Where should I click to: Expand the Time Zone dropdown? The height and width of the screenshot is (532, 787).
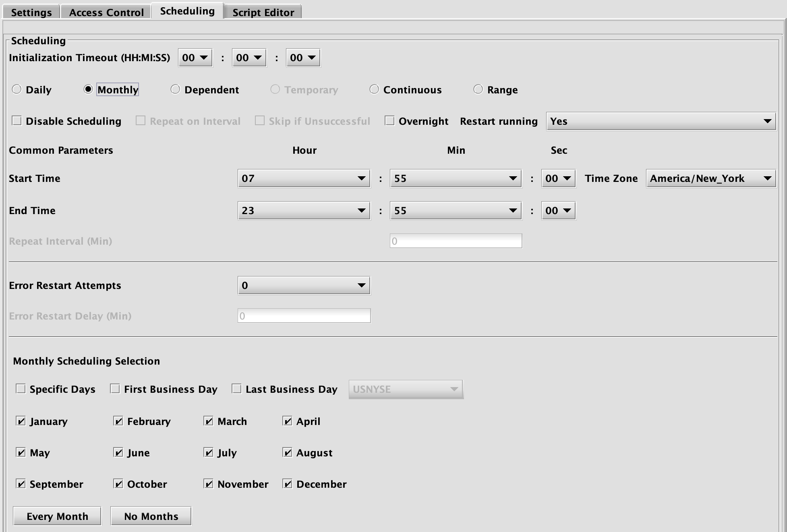coord(710,178)
